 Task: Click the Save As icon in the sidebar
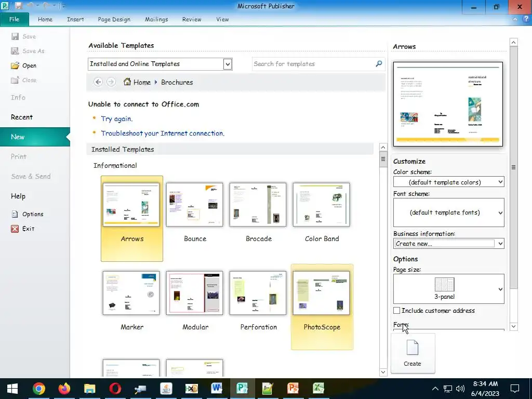[15, 51]
